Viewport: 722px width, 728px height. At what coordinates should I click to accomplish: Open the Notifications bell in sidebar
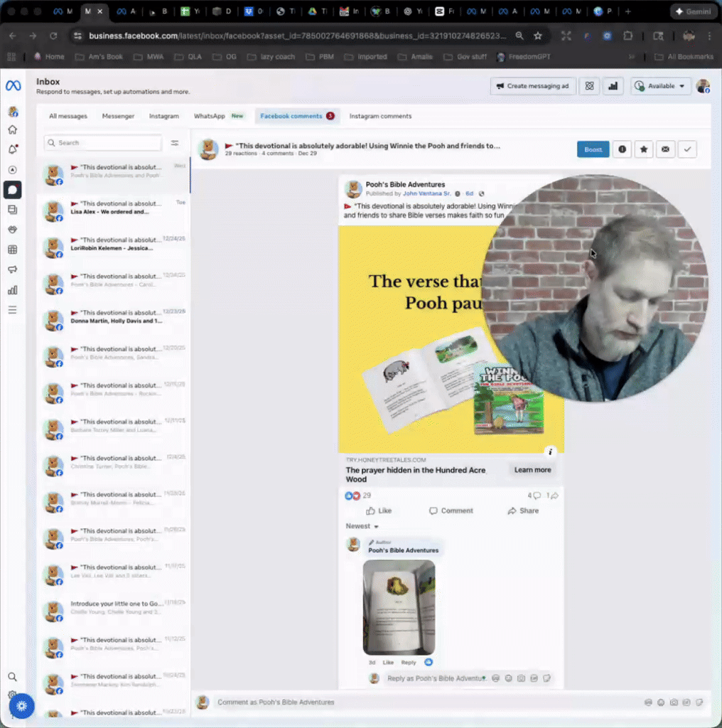(13, 149)
